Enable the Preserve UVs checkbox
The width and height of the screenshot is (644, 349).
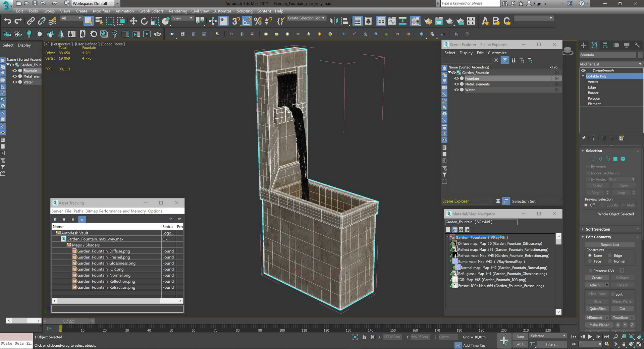pyautogui.click(x=590, y=271)
